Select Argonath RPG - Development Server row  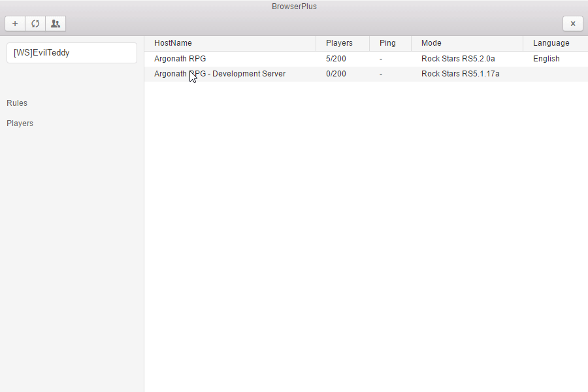coord(366,74)
